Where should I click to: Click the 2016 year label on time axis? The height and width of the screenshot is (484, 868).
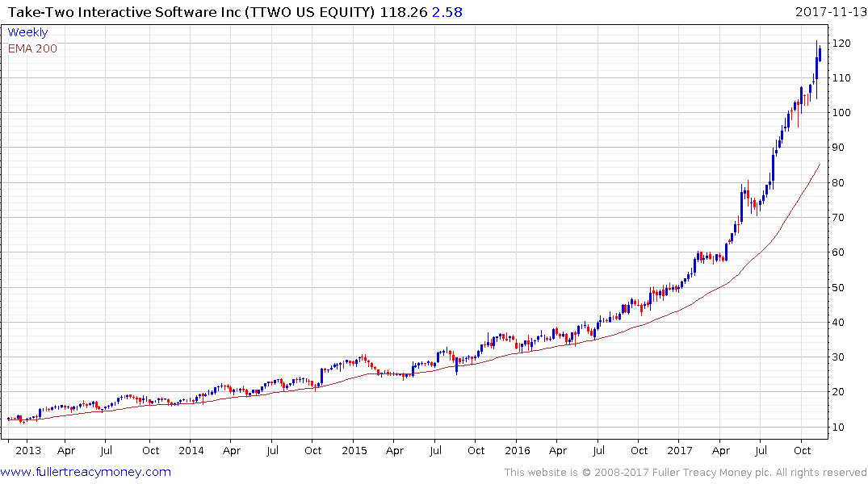pos(517,450)
